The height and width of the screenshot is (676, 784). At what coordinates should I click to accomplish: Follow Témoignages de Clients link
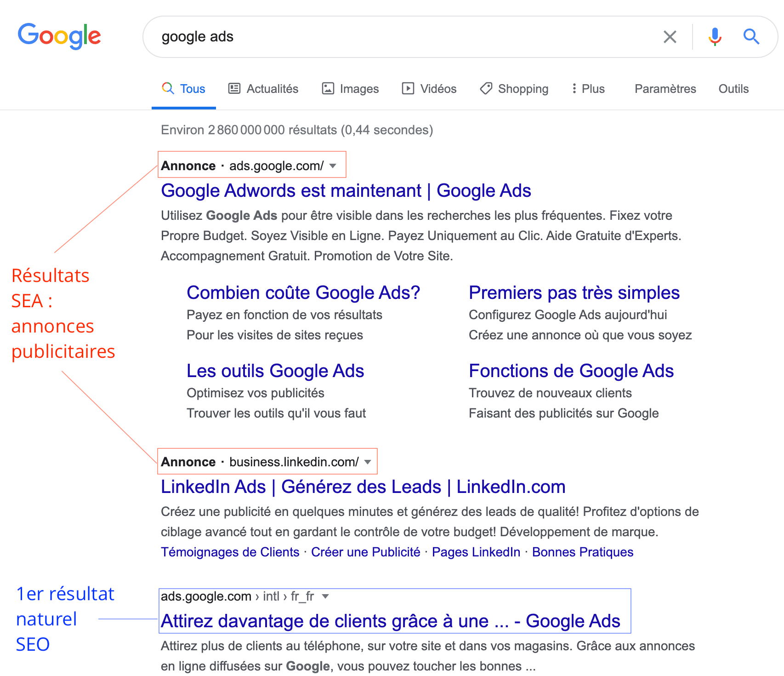pyautogui.click(x=230, y=552)
